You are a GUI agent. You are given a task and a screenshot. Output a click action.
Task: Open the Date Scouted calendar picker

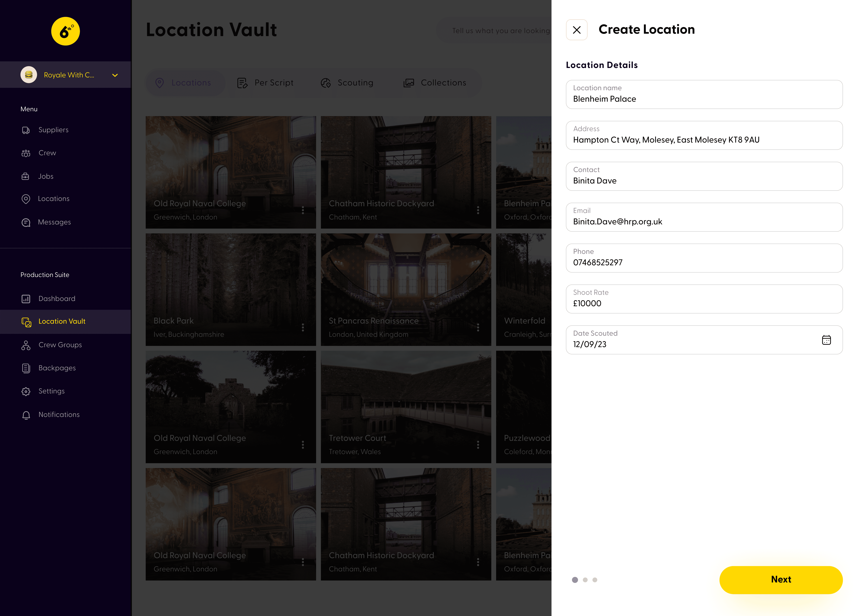click(826, 340)
